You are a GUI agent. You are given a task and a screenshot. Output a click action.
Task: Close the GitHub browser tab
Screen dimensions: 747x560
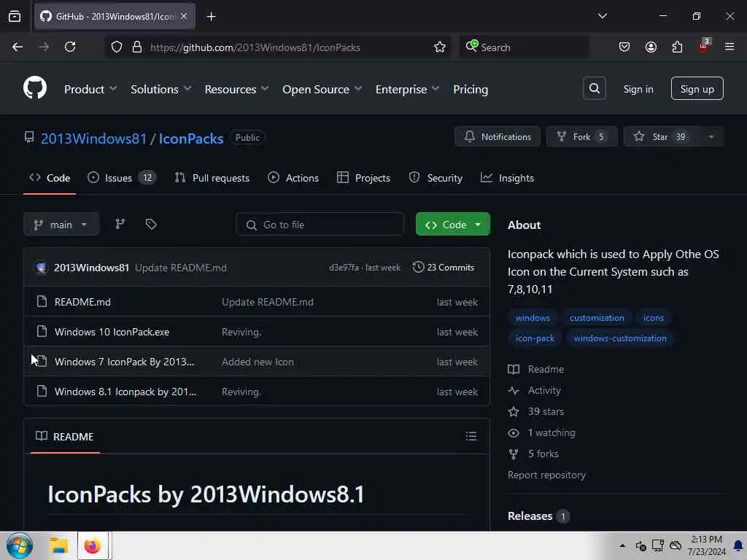[184, 16]
